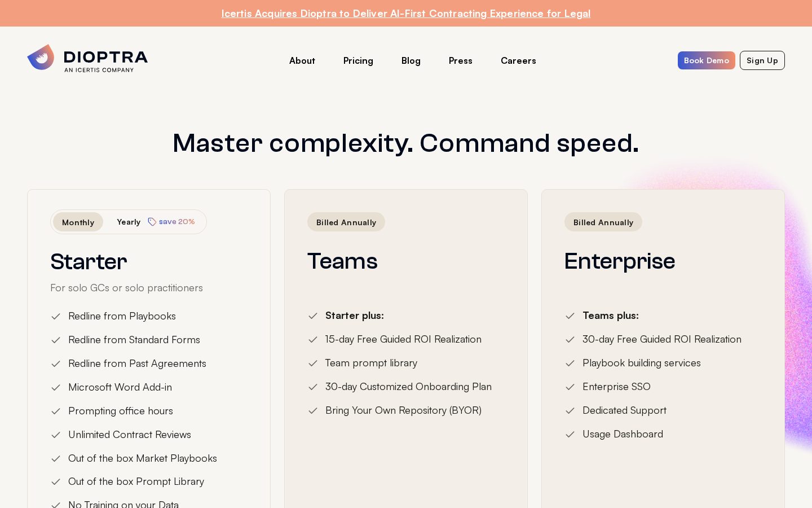Click "For solo GCs or solo practitioners" text
Screen dimensions: 812x508
click(x=126, y=287)
